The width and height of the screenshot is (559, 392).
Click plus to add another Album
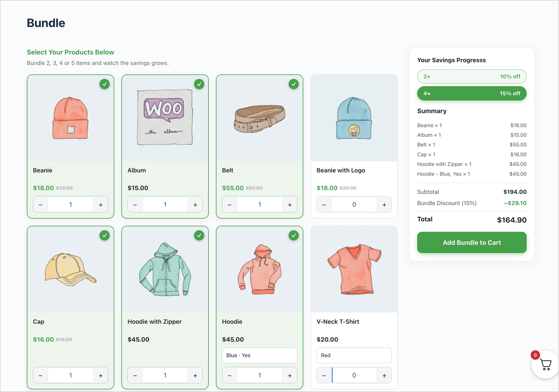coord(195,205)
